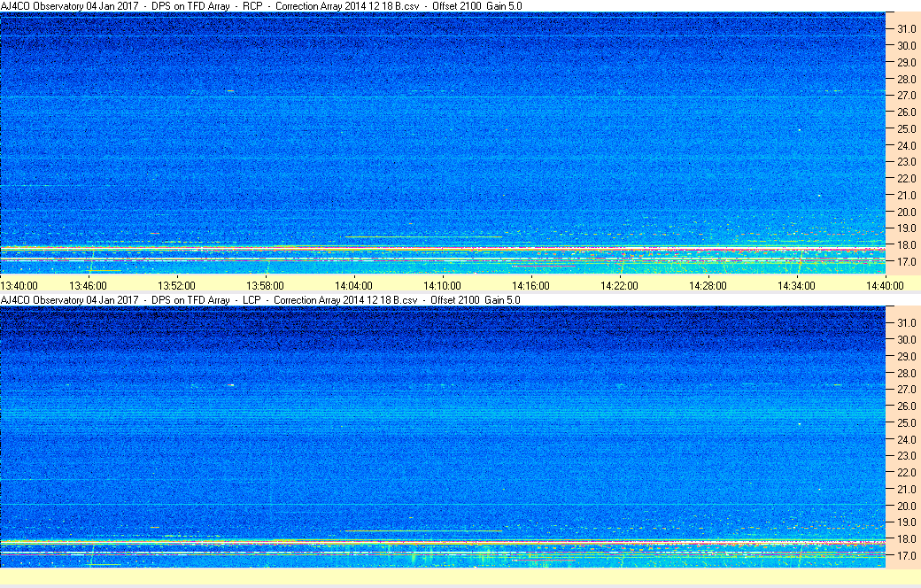Click the 31.0 frequency label in RCP panel
Viewport: 921px width, 588px height.
(x=906, y=29)
